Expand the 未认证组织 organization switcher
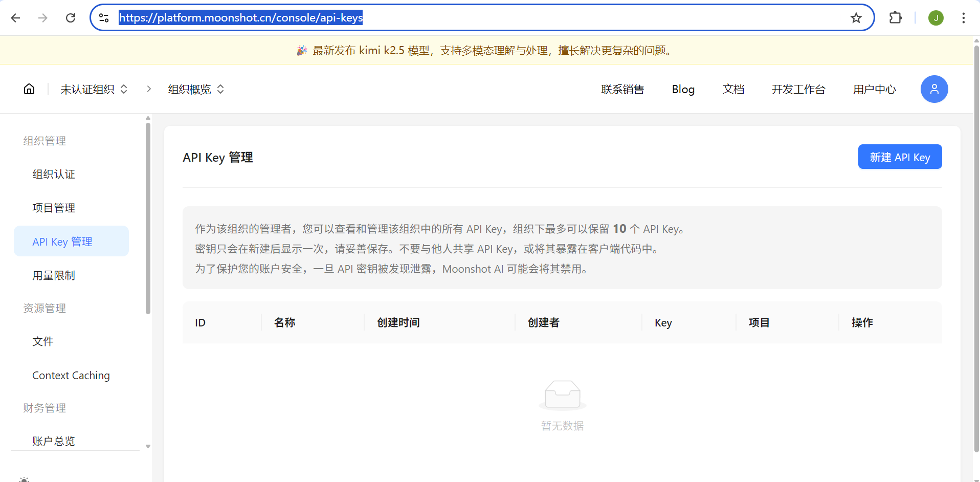980x482 pixels. (x=94, y=89)
